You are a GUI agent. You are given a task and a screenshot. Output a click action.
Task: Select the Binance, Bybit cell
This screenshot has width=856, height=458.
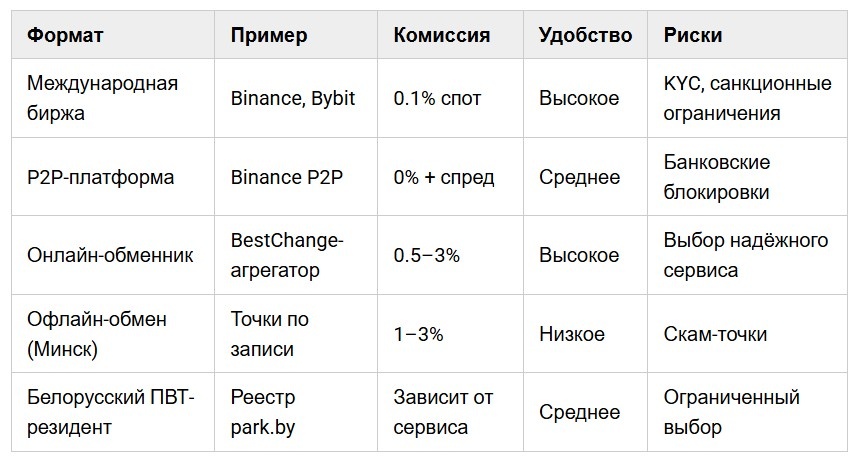(295, 98)
